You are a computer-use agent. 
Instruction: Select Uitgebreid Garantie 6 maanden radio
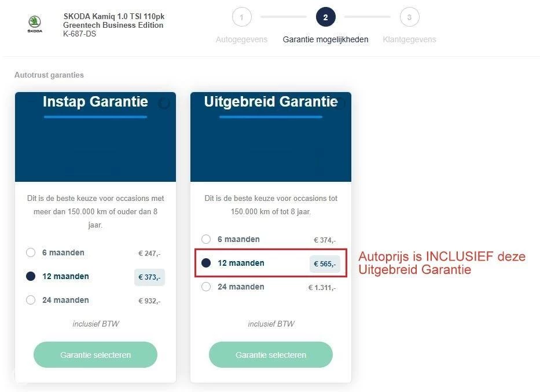(206, 239)
